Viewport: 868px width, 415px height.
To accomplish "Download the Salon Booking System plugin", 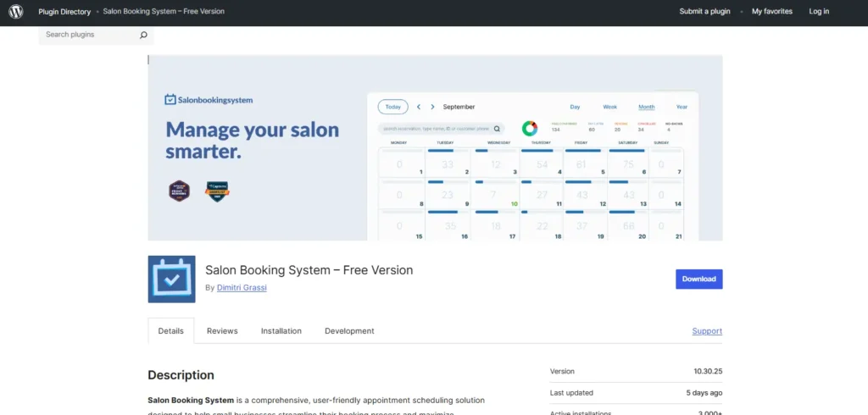I will point(698,279).
